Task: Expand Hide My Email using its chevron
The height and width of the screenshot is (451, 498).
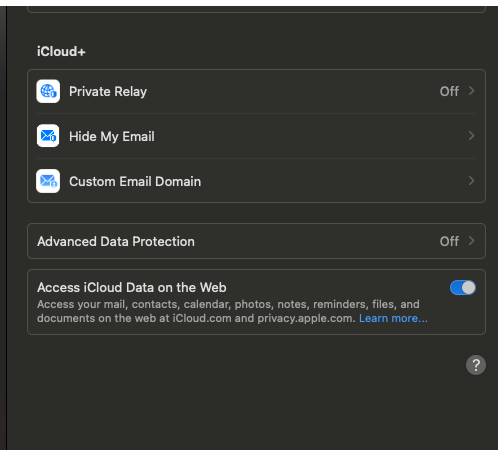Action: coord(471,136)
